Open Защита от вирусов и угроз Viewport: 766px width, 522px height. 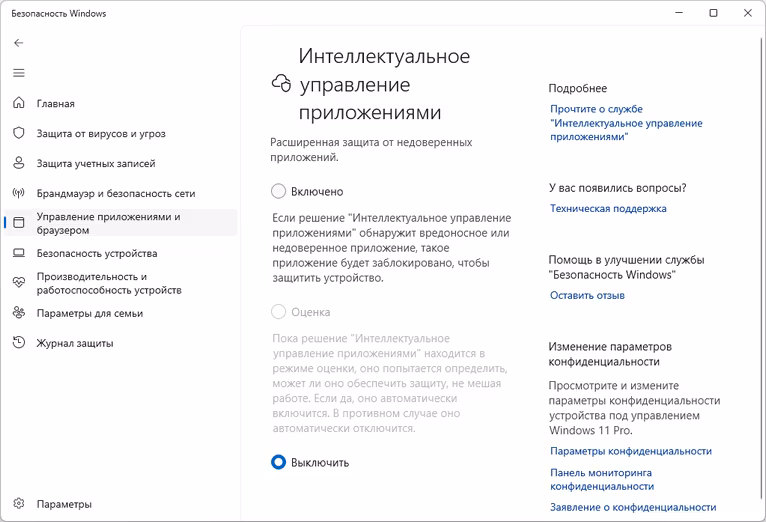click(x=101, y=133)
